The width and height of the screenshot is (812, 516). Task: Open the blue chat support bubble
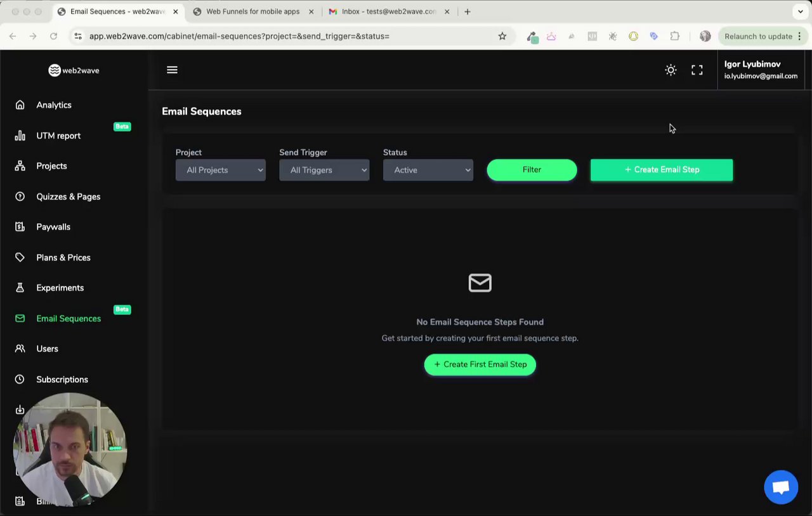[781, 487]
